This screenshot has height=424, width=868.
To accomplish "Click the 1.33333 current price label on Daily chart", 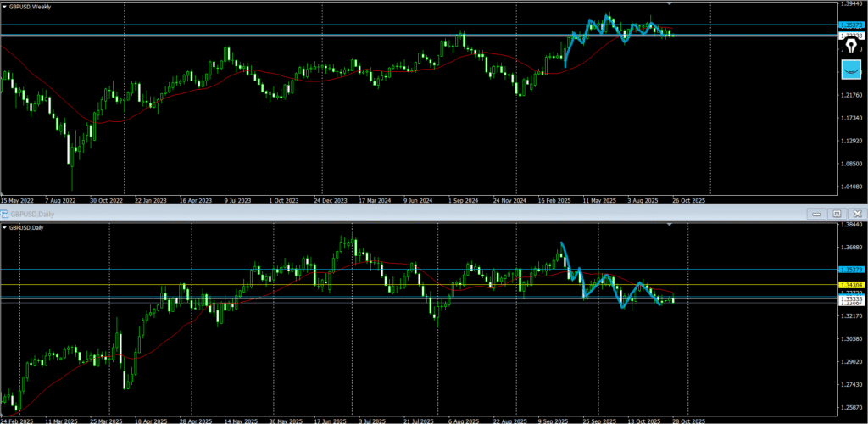I will [x=852, y=299].
